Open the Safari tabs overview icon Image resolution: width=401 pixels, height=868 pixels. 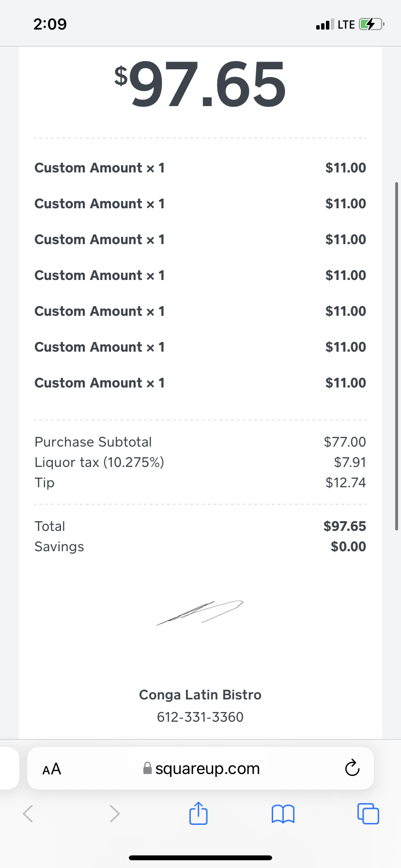pos(368,813)
